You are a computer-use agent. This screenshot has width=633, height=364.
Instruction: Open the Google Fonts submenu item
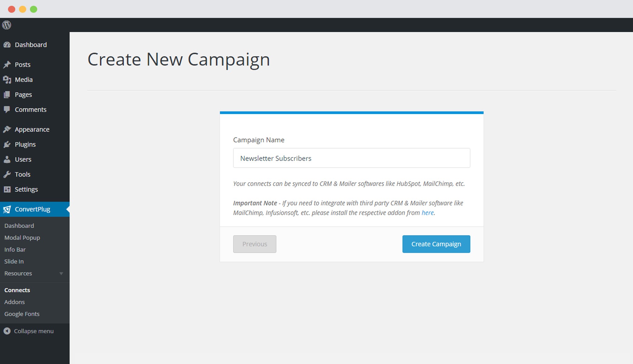[22, 314]
